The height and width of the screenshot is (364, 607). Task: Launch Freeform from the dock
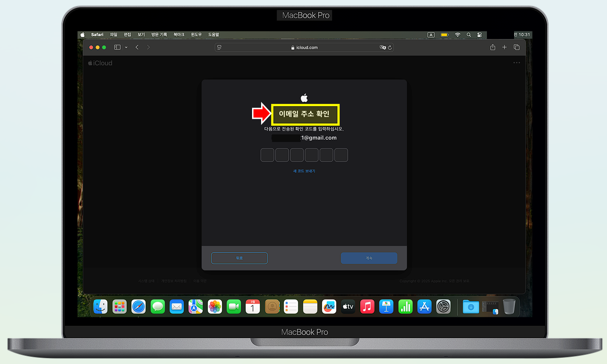(329, 306)
